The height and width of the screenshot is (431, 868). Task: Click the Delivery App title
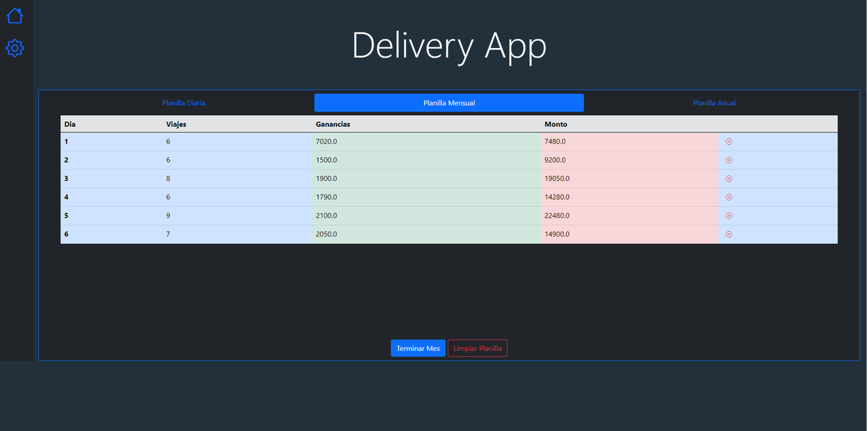coord(449,46)
